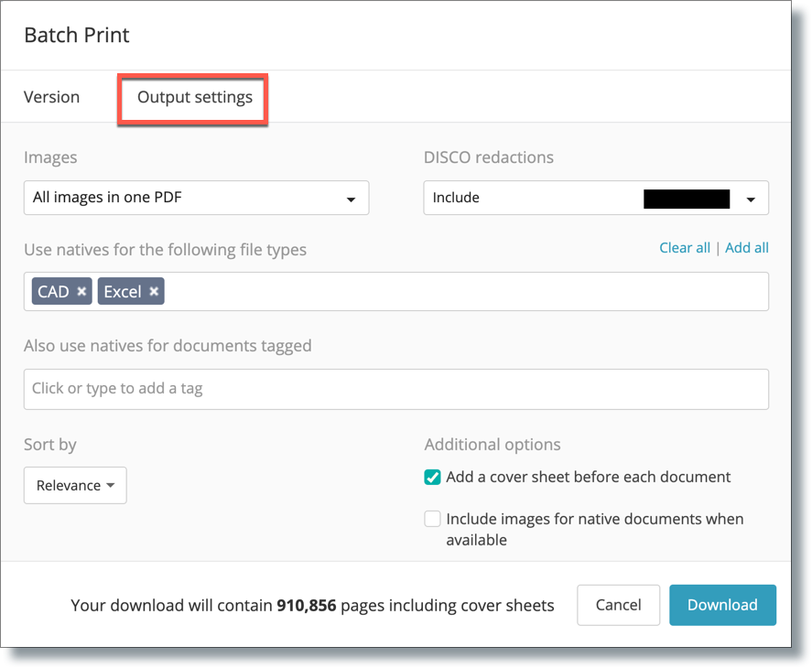Click Use natives for file types label

[165, 250]
